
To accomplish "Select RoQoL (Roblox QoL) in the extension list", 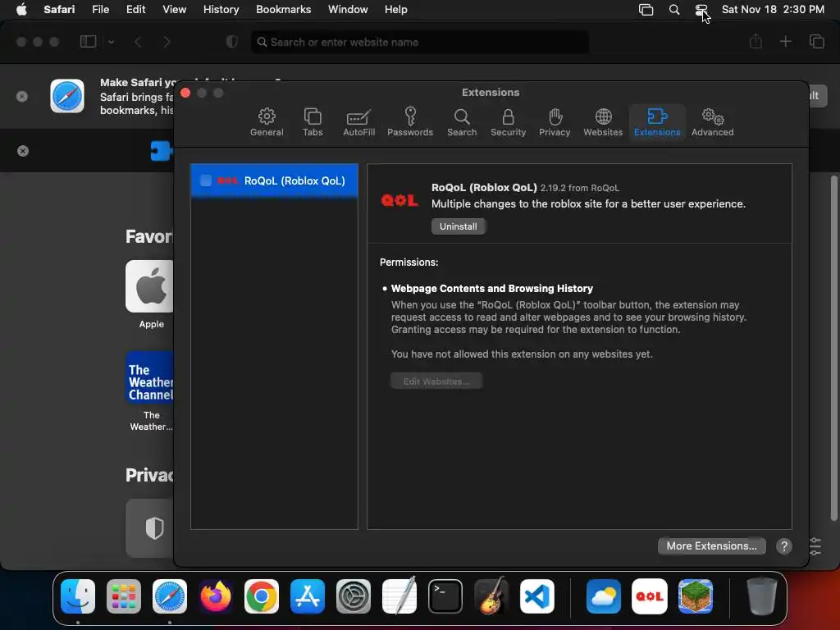I will pyautogui.click(x=274, y=181).
